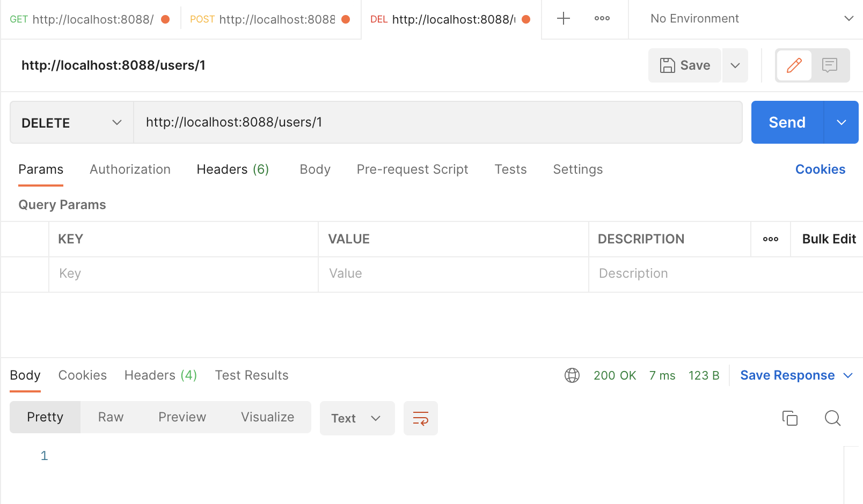The height and width of the screenshot is (504, 863).
Task: Expand the Save options arrow
Action: 735,65
